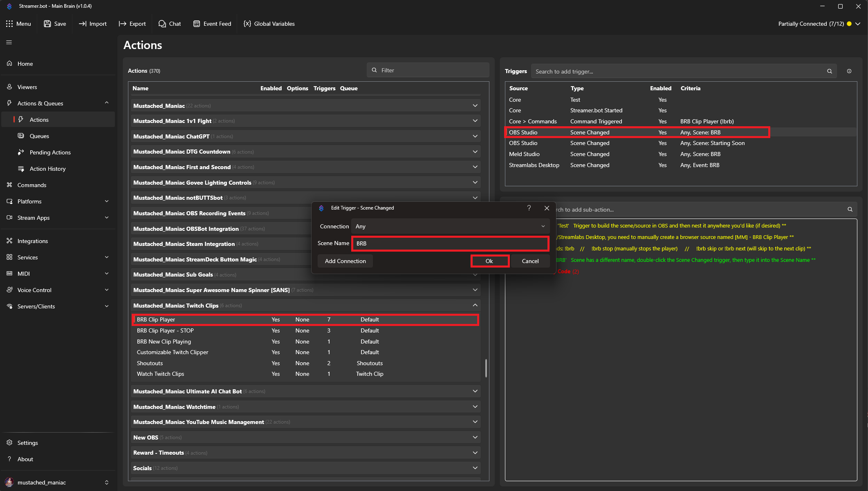Click the Scene Name input field

450,243
